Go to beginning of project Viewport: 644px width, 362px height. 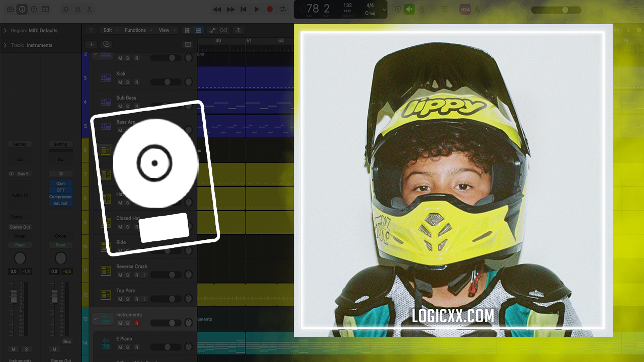click(x=244, y=9)
